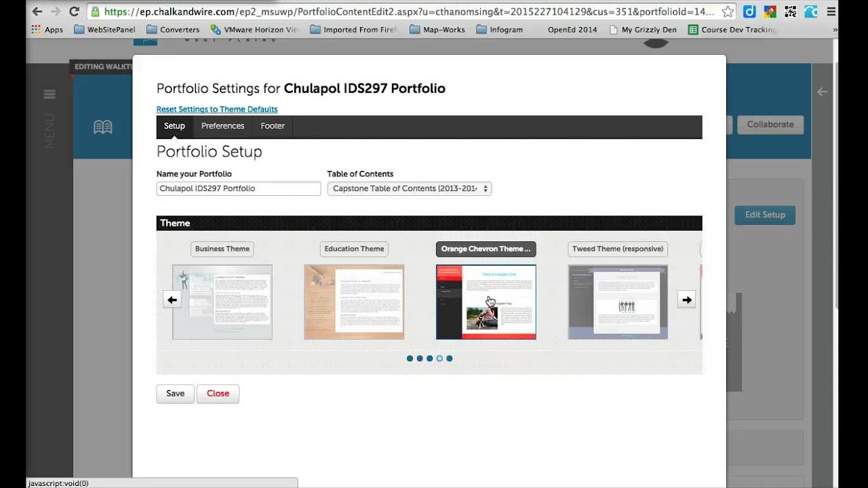The image size is (868, 488).
Task: Open the Chrome hamburger menu
Action: [831, 12]
